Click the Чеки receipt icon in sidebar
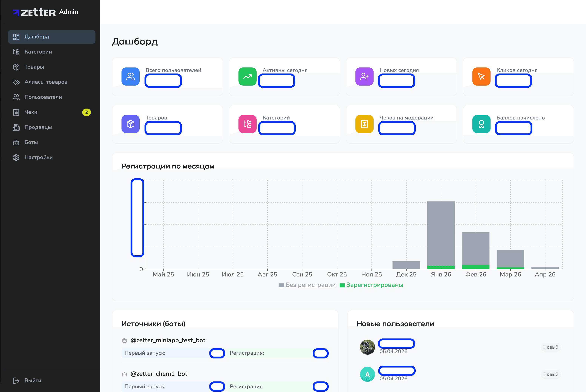Image resolution: width=586 pixels, height=392 pixels. [16, 112]
